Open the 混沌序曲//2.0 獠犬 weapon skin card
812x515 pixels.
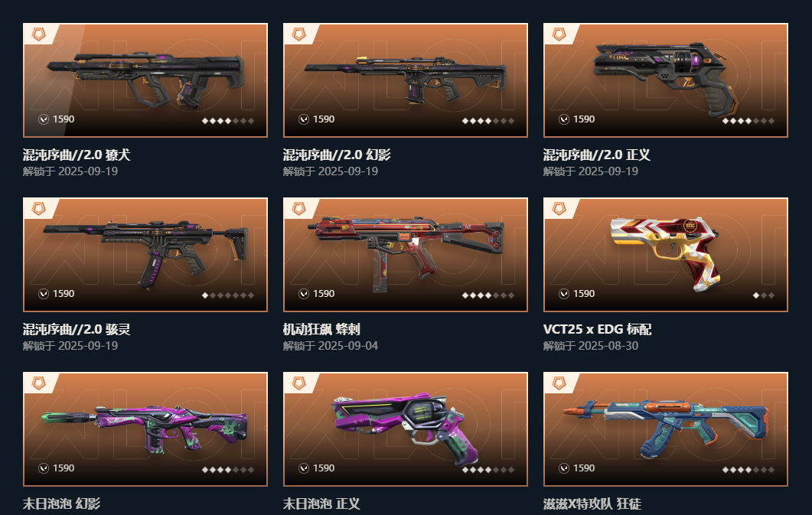tap(145, 80)
